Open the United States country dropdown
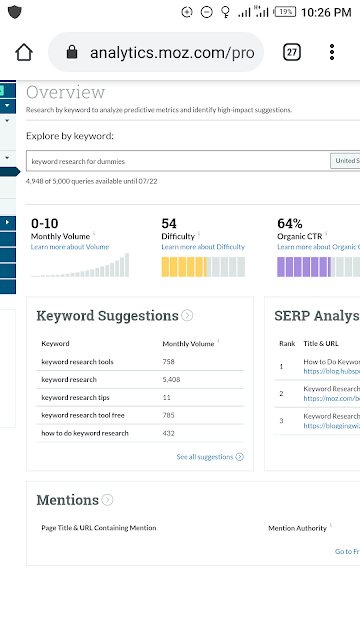This screenshot has width=360, height=640. (345, 161)
